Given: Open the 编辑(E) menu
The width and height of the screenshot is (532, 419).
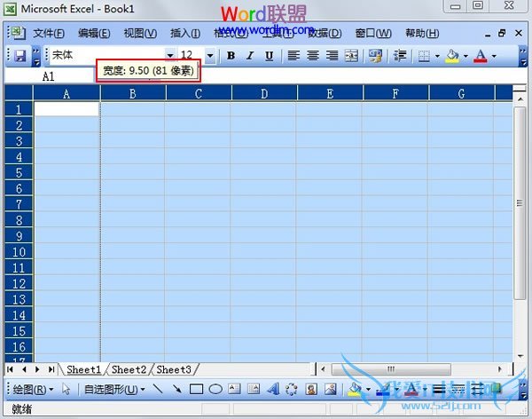Looking at the screenshot, I should (94, 34).
